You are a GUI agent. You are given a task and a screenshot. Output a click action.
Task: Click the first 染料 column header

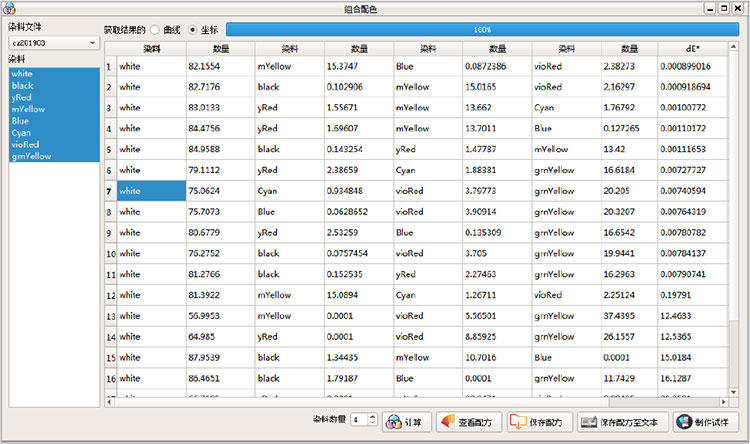click(x=150, y=48)
